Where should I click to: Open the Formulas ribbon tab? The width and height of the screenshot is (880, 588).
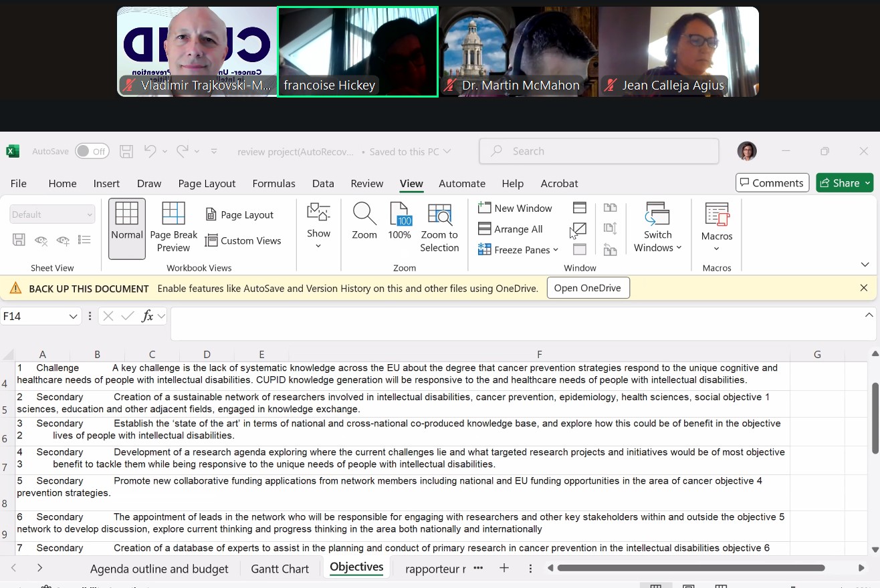click(x=273, y=184)
